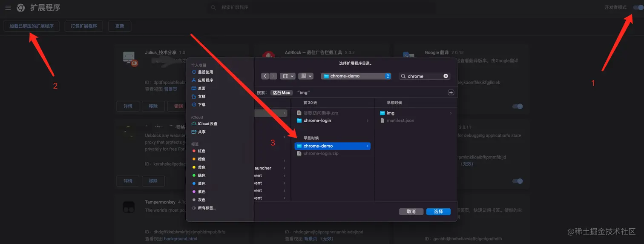This screenshot has width=644, height=244.
Task: Search scope: select "img"
Action: (x=304, y=92)
